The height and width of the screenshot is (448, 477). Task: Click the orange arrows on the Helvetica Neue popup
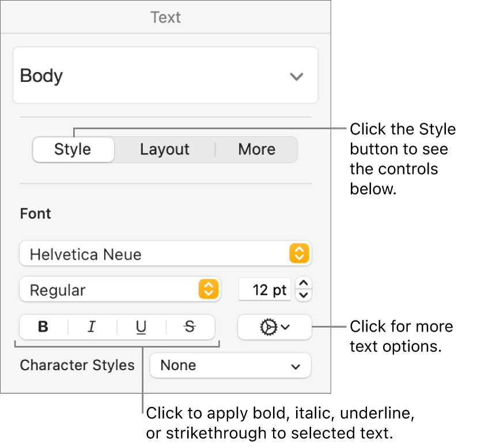tap(300, 253)
